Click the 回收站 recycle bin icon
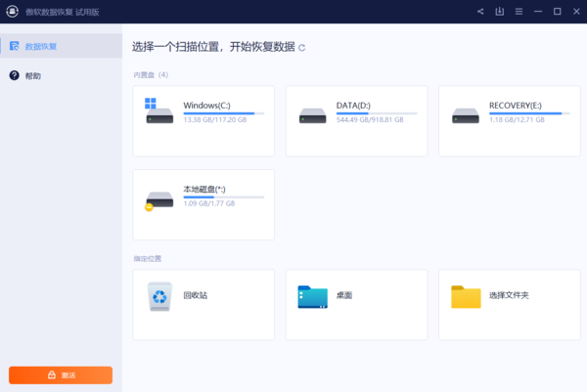 pos(159,296)
